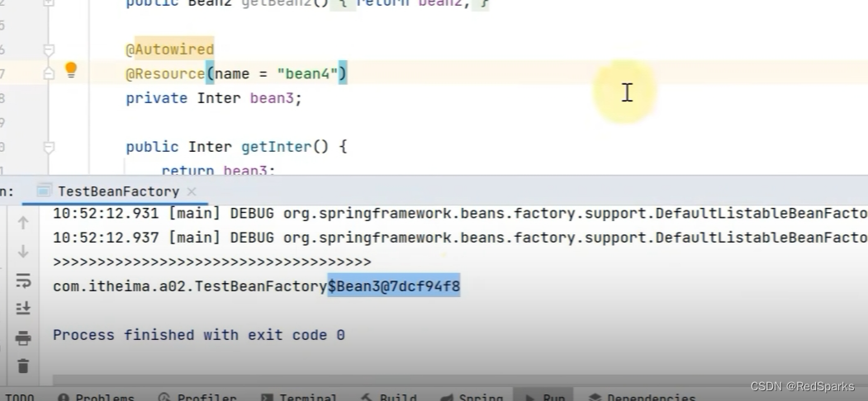Click the 'Process finished with exit code 0' line
Screen dimensions: 868x401
click(199, 335)
